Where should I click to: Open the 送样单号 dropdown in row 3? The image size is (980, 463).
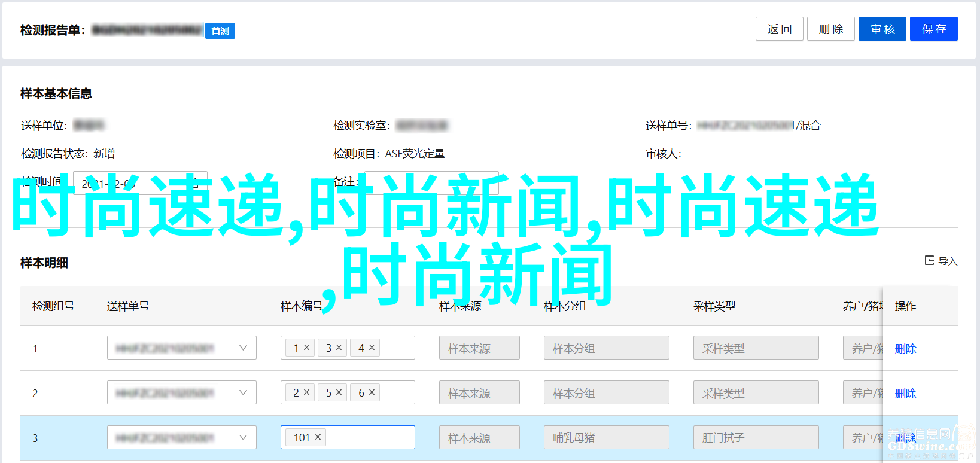[182, 437]
